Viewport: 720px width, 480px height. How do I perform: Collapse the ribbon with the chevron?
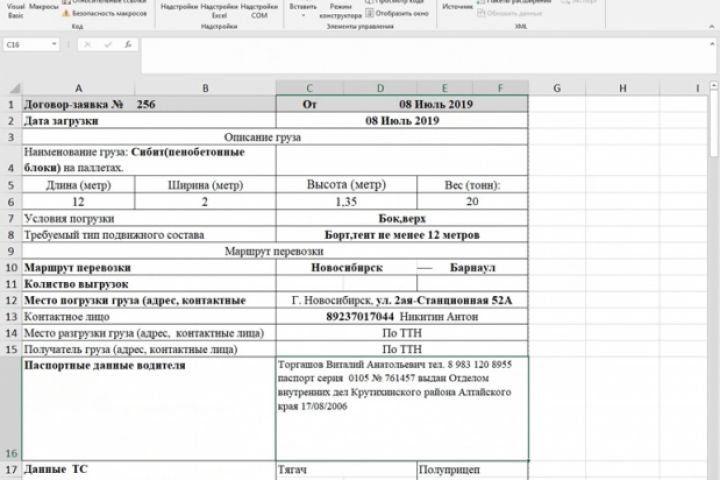point(711,27)
